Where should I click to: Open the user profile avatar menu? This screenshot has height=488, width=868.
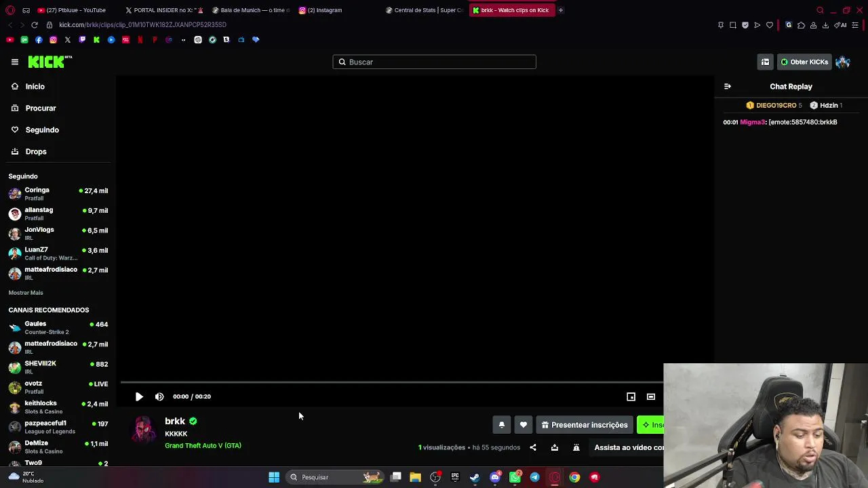point(843,62)
